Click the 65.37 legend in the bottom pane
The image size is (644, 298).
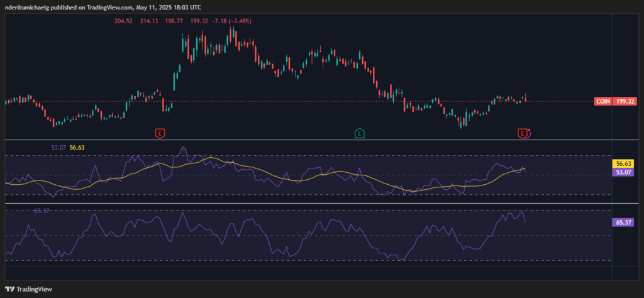click(42, 211)
